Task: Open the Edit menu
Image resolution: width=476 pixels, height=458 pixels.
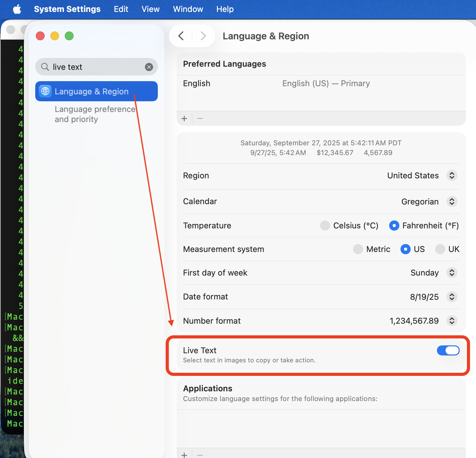Action: tap(121, 9)
